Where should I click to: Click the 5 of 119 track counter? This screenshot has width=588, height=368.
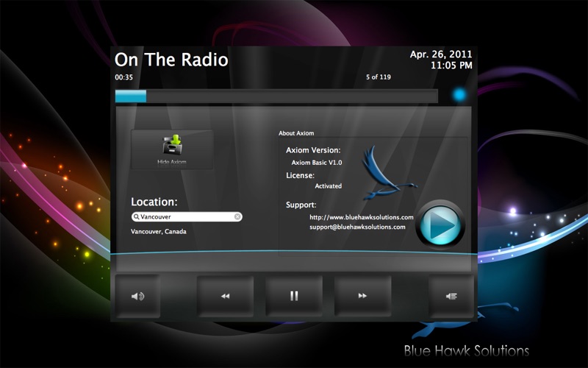coord(379,77)
